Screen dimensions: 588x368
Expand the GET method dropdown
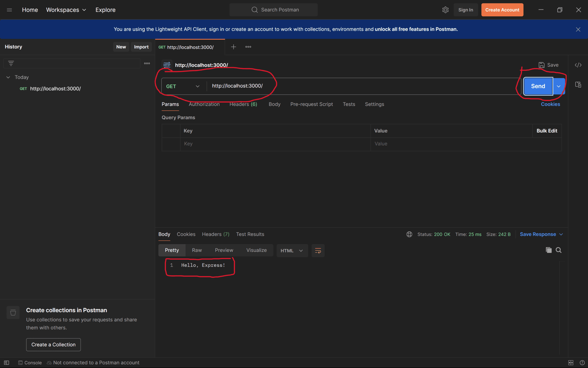183,86
